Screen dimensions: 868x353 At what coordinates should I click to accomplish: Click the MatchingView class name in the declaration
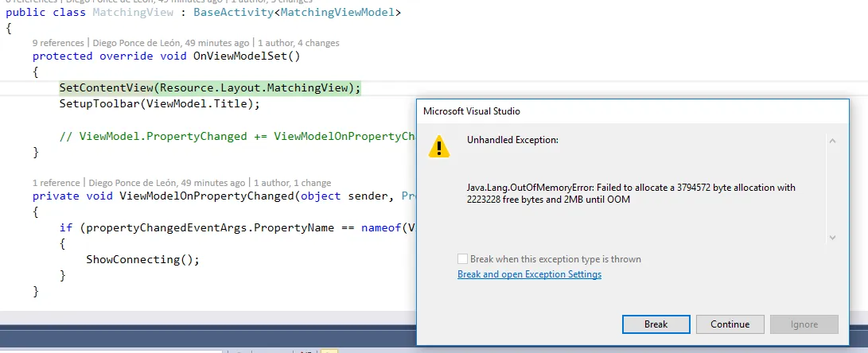pos(133,12)
